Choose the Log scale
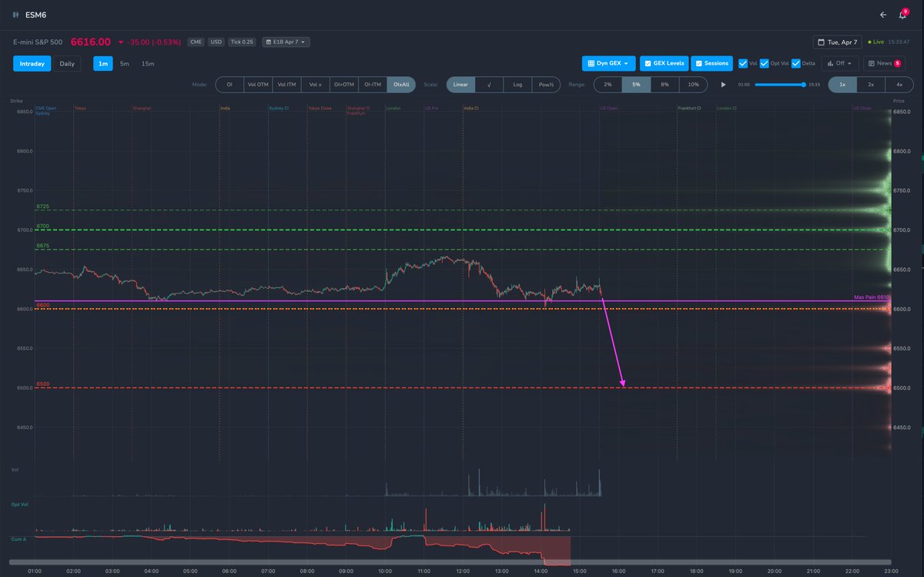Image resolution: width=924 pixels, height=577 pixels. [x=517, y=85]
